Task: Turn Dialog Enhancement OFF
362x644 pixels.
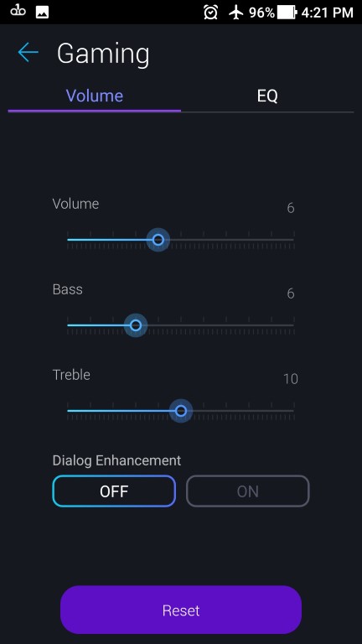Action: pos(114,491)
